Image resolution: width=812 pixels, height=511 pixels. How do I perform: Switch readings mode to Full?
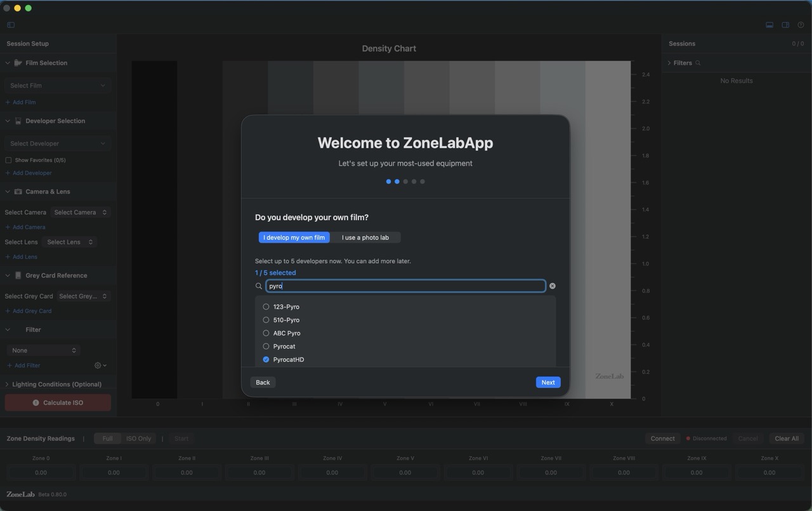pos(108,439)
